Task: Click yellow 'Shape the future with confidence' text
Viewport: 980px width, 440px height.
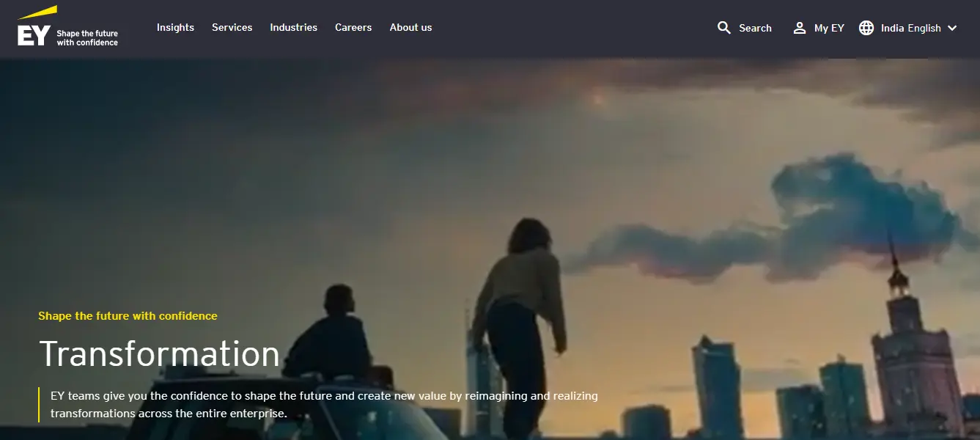Action: 128,316
